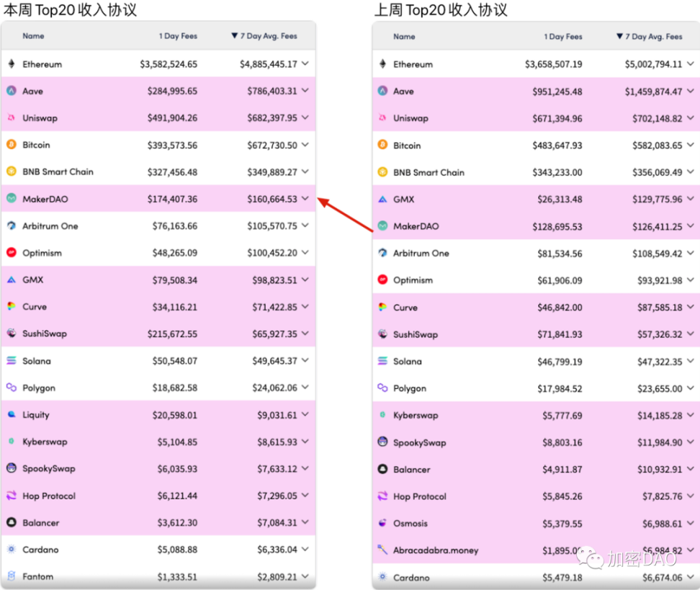The width and height of the screenshot is (700, 590).
Task: Open BNB Smart Chain name in right table
Action: point(428,172)
